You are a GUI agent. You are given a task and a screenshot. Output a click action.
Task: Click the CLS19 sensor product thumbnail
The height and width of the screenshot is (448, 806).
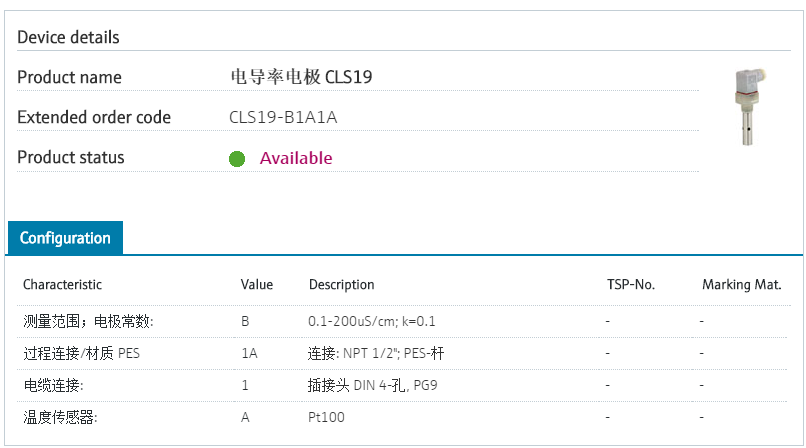750,107
